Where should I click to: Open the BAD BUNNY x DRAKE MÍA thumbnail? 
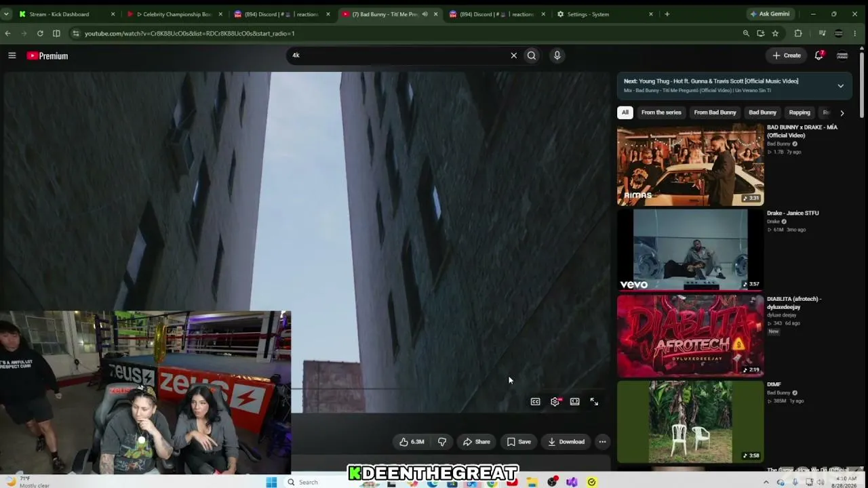(690, 165)
